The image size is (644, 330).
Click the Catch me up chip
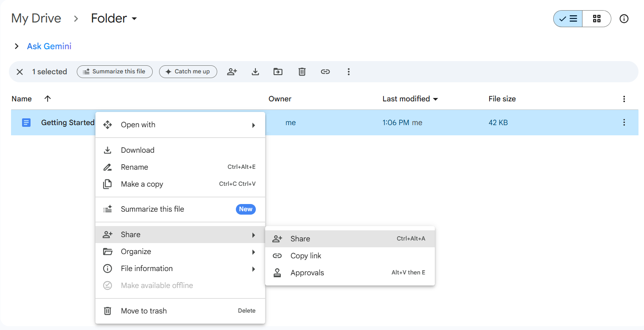(x=188, y=72)
